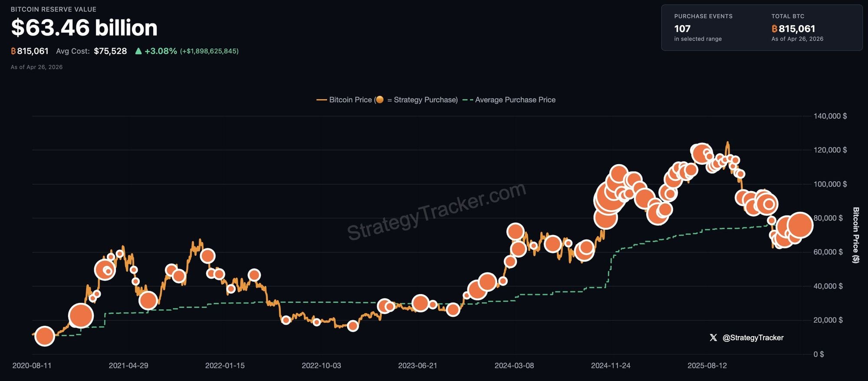Click the StrategyTracker.com watermark
The height and width of the screenshot is (381, 868).
[436, 211]
